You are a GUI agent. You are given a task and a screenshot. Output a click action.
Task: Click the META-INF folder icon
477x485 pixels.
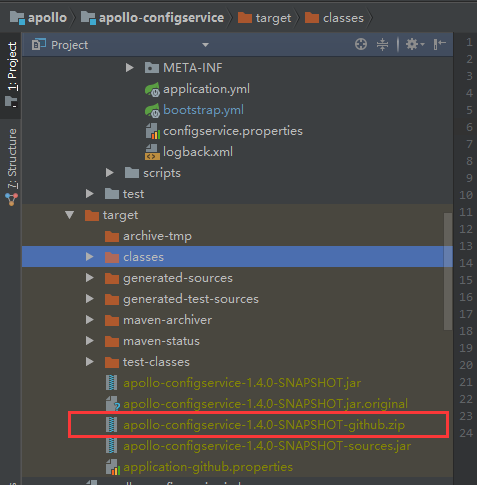152,68
